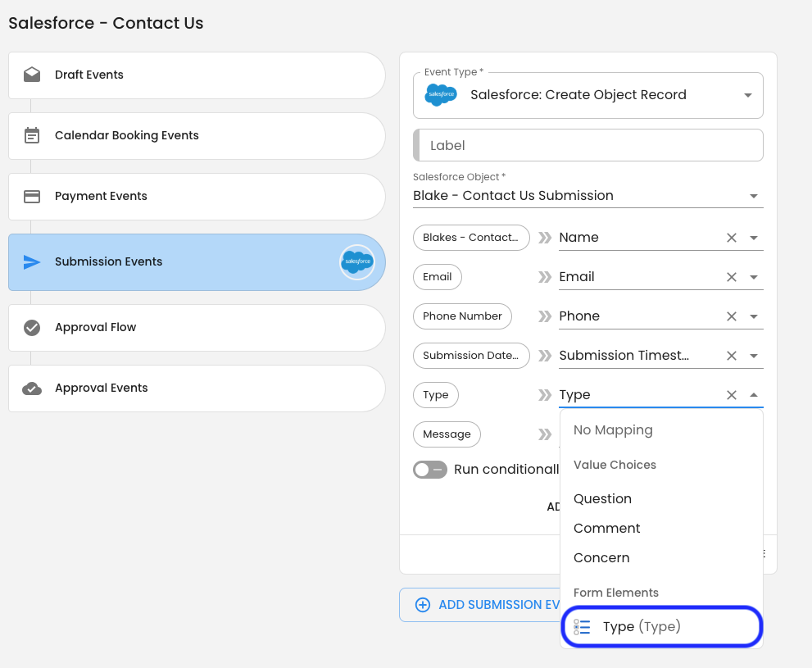Click the Draft Events envelope icon
The height and width of the screenshot is (668, 812).
coord(32,75)
